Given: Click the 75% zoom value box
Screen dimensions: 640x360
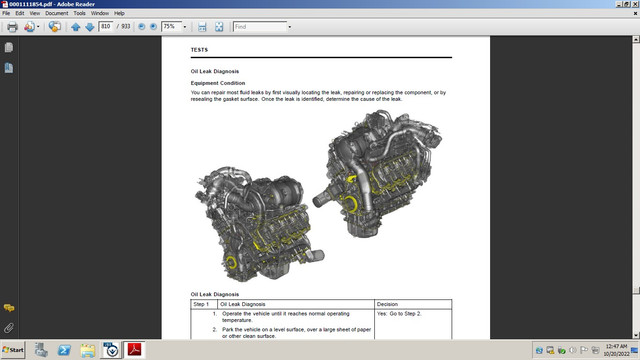Looking at the screenshot, I should coord(171,27).
